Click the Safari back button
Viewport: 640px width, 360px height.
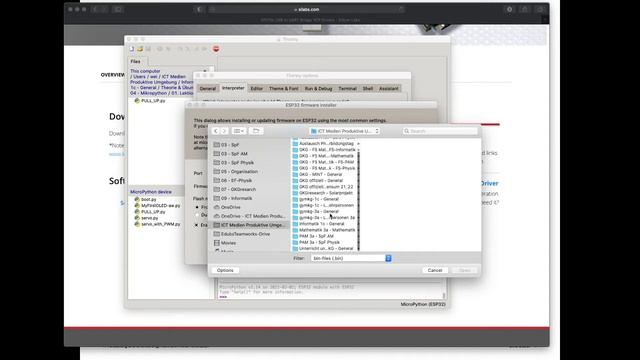coord(96,9)
